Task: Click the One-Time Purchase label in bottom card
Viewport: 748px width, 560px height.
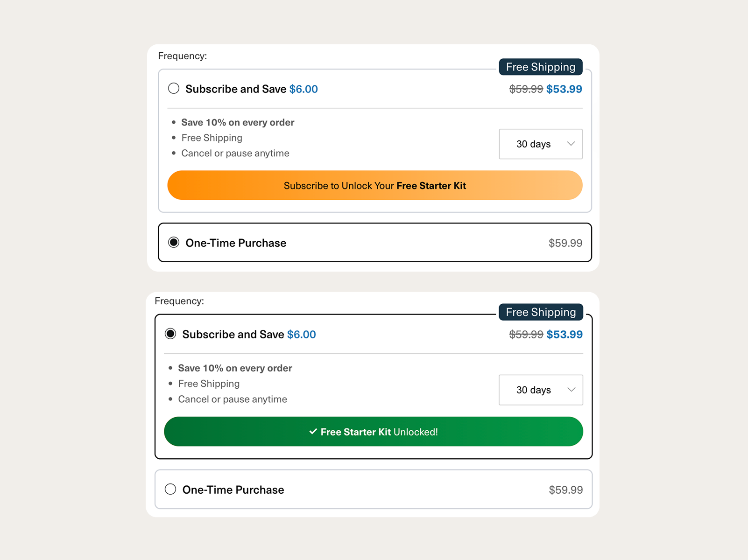Action: (x=233, y=490)
